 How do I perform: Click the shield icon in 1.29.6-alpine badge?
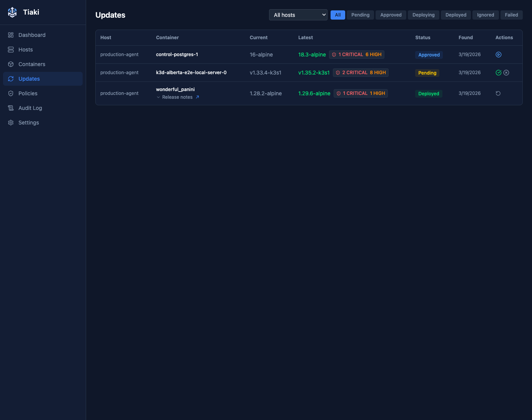pyautogui.click(x=339, y=93)
